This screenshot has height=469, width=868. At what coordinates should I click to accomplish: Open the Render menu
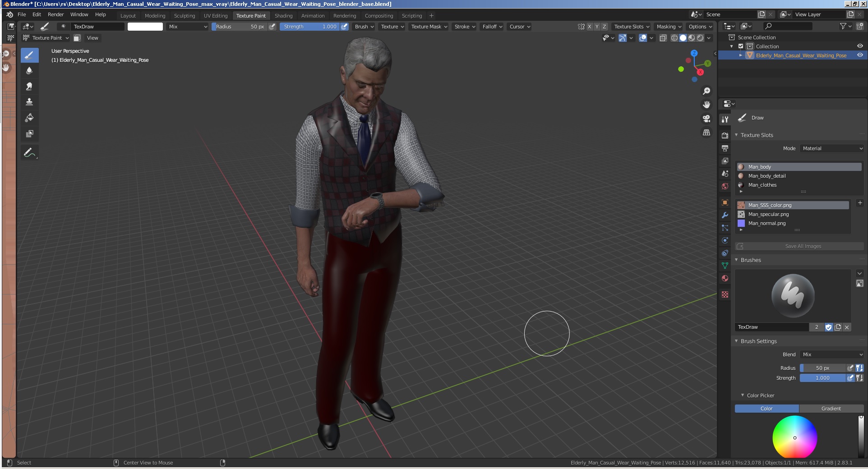click(56, 14)
